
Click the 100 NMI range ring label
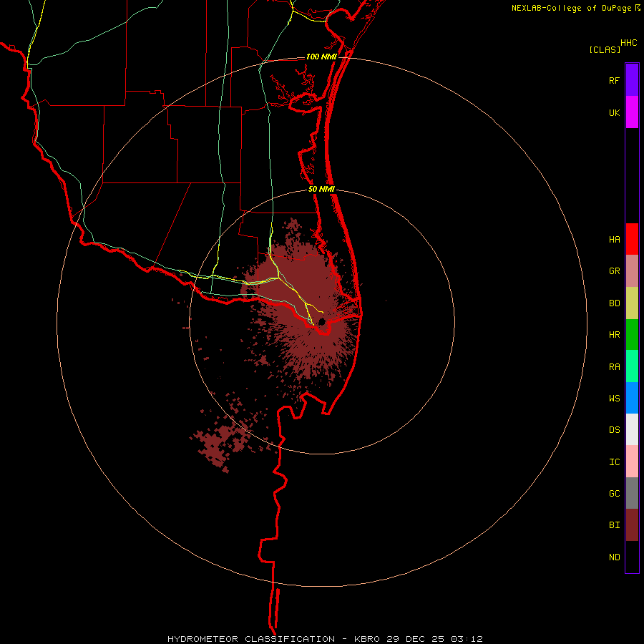click(321, 57)
